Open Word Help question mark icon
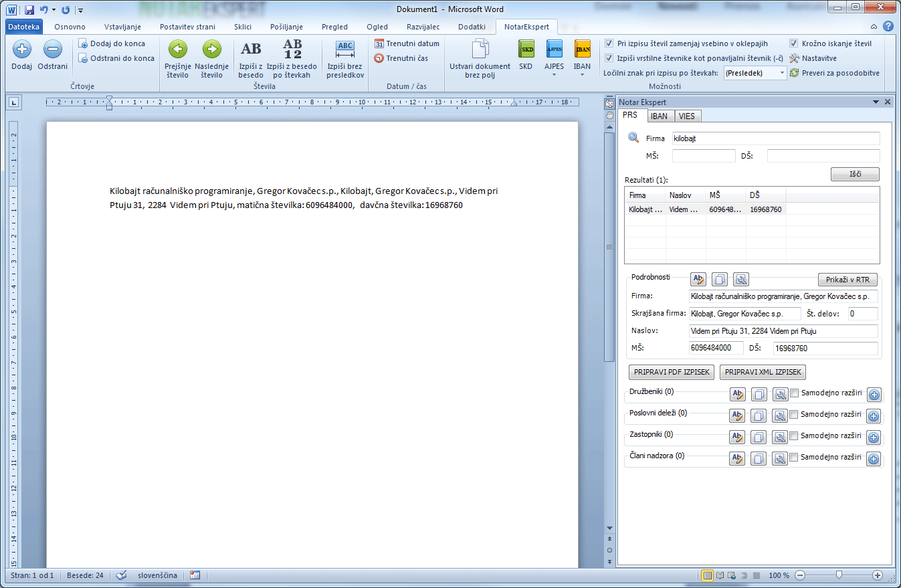Screen dimensions: 901x588 click(888, 27)
